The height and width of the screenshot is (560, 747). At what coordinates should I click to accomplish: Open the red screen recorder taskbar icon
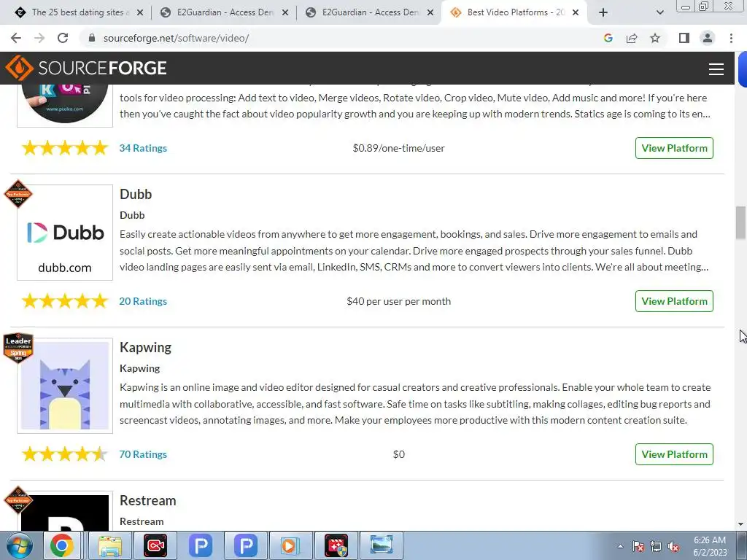[x=155, y=545]
